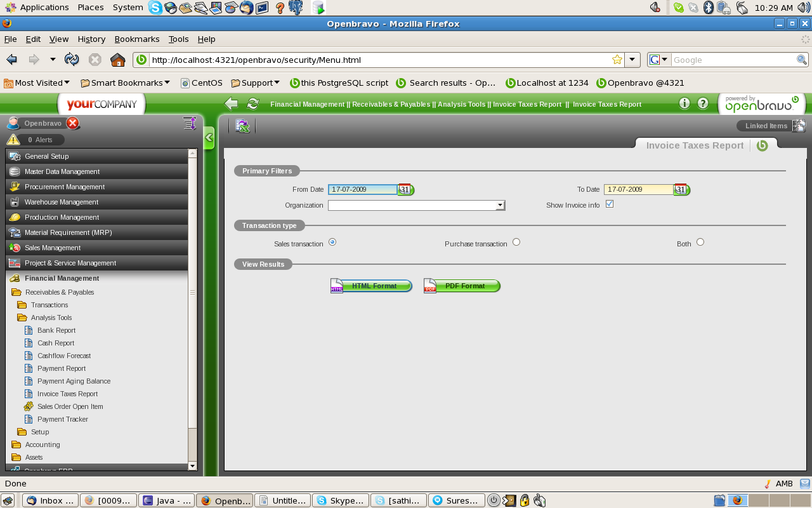Open the General Setup menu section

click(97, 156)
